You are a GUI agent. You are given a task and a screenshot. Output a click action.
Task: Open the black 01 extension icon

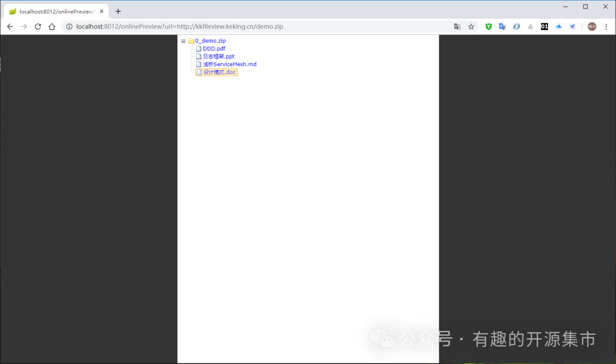coord(545,27)
